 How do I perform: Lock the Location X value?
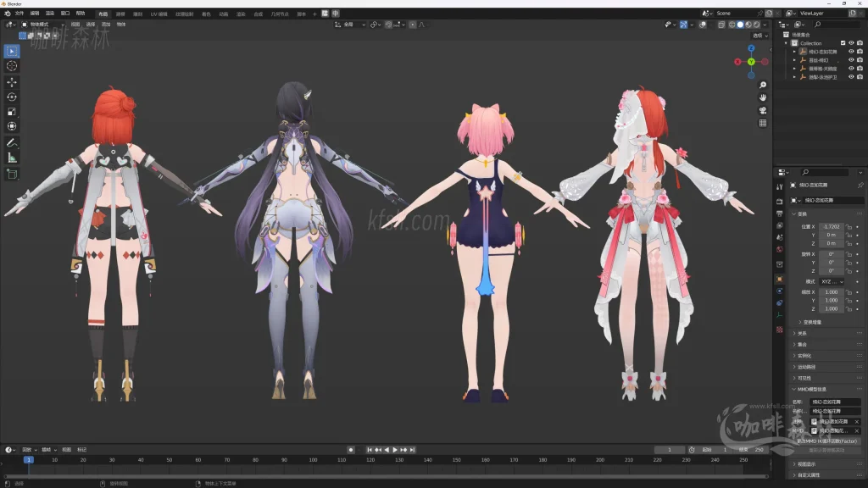click(849, 227)
